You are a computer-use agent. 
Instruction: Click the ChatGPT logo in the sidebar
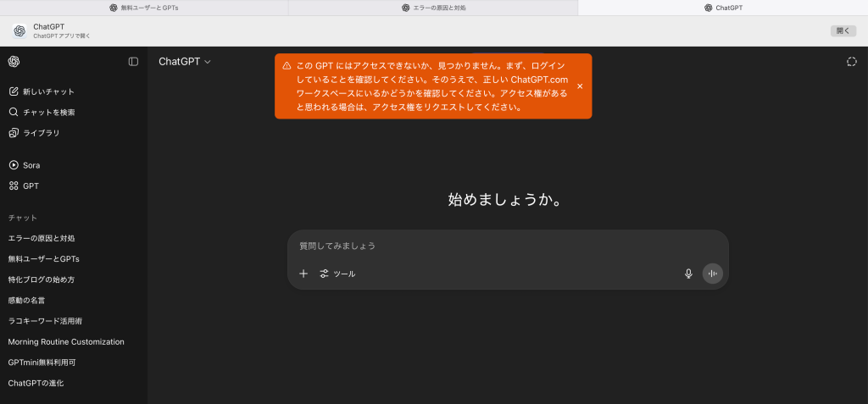14,61
